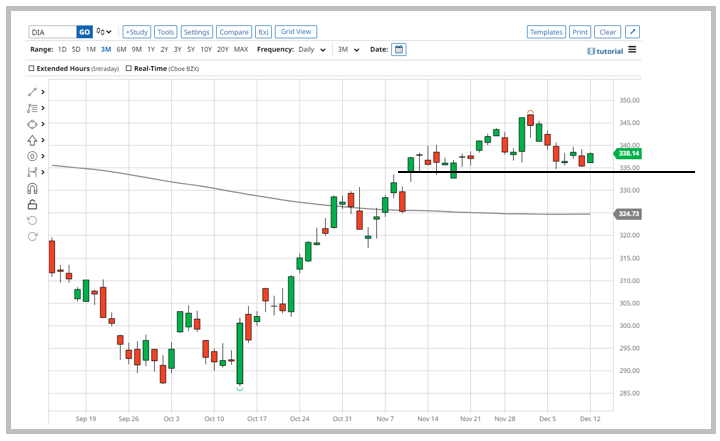This screenshot has width=720, height=441.
Task: Click the magnet snap icon
Action: [x=32, y=188]
